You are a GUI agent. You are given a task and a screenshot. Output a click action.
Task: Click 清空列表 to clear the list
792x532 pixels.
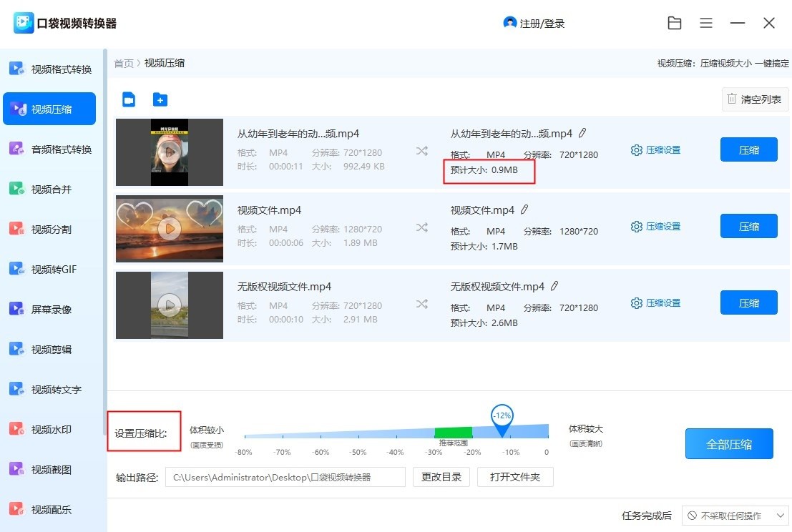pyautogui.click(x=755, y=99)
